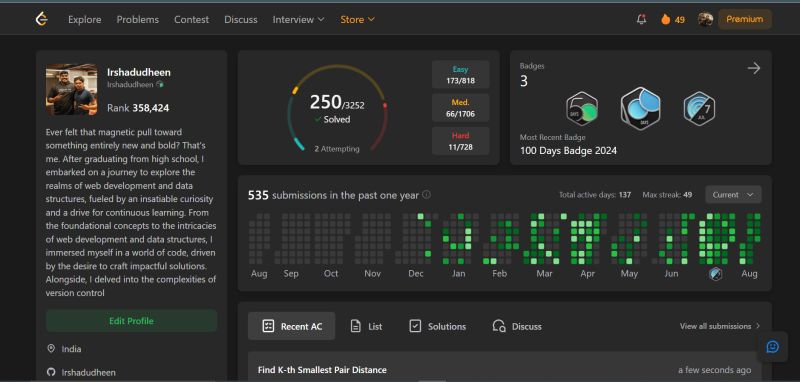
Task: Click the GitHub icon near Irshadudheen
Action: 51,372
